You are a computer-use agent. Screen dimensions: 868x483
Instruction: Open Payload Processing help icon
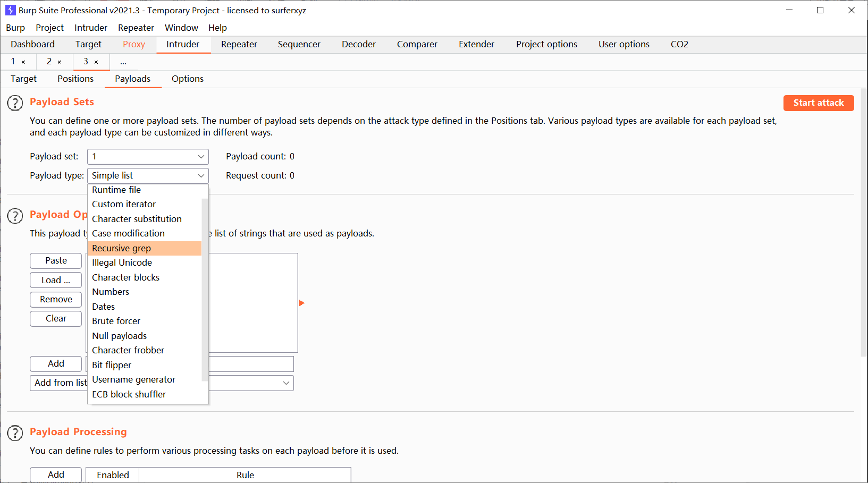[x=15, y=433]
